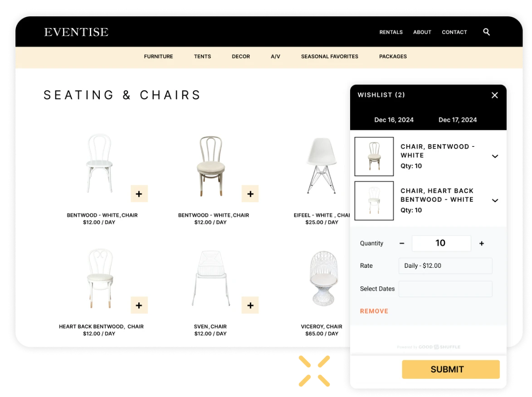Open the Furniture category menu
Viewport: 532px width, 397px height.
158,57
